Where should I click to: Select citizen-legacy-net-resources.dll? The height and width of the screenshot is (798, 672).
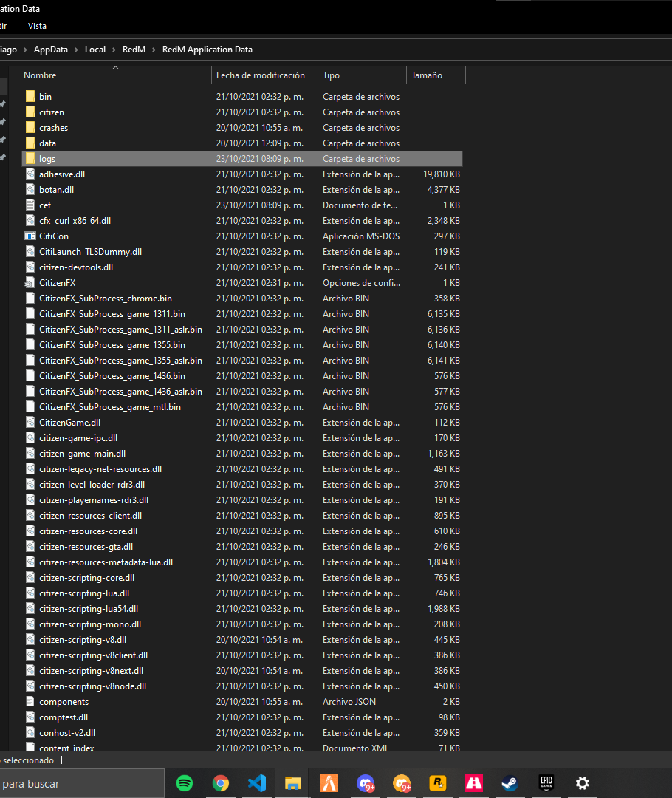[100, 469]
